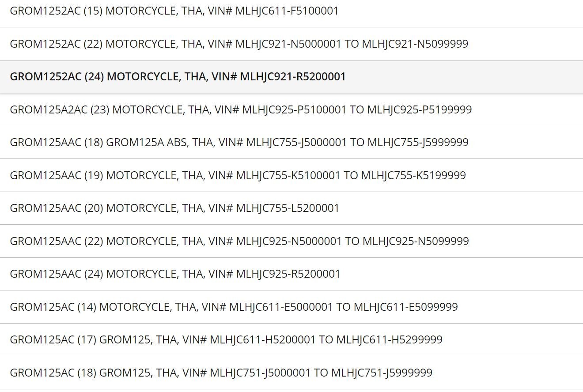Select entry starting VIN MLHJC925-P5100001
583x392 pixels.
291,109
